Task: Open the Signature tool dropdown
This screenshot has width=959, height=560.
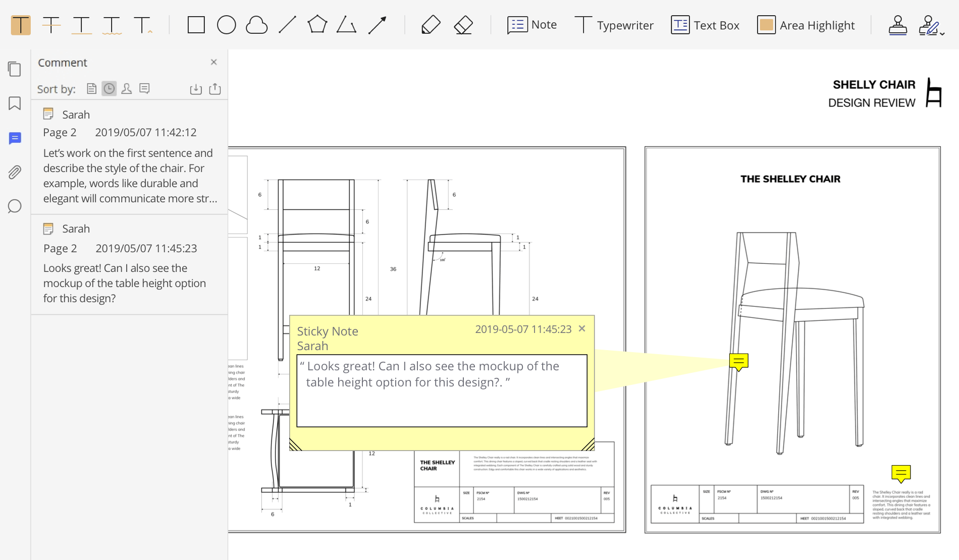Action: (942, 33)
